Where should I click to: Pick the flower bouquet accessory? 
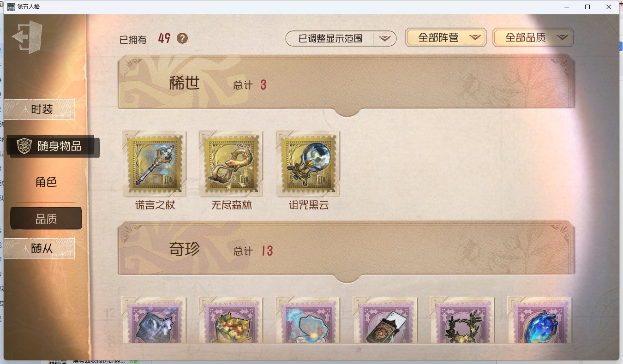[231, 320]
